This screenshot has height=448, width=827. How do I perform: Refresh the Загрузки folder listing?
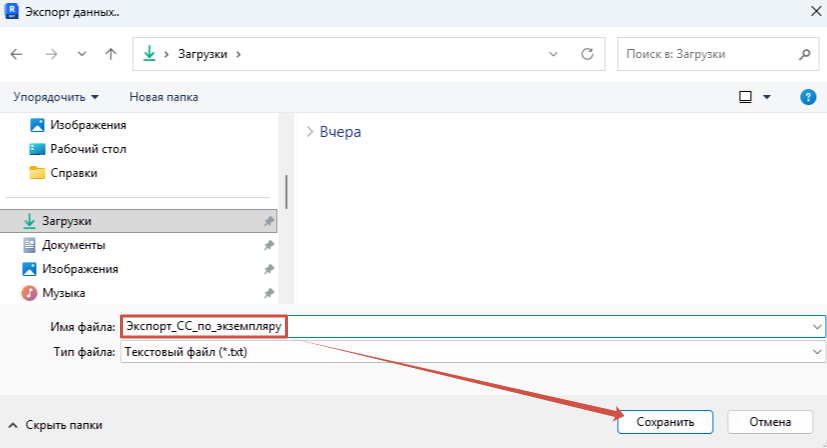pyautogui.click(x=587, y=54)
